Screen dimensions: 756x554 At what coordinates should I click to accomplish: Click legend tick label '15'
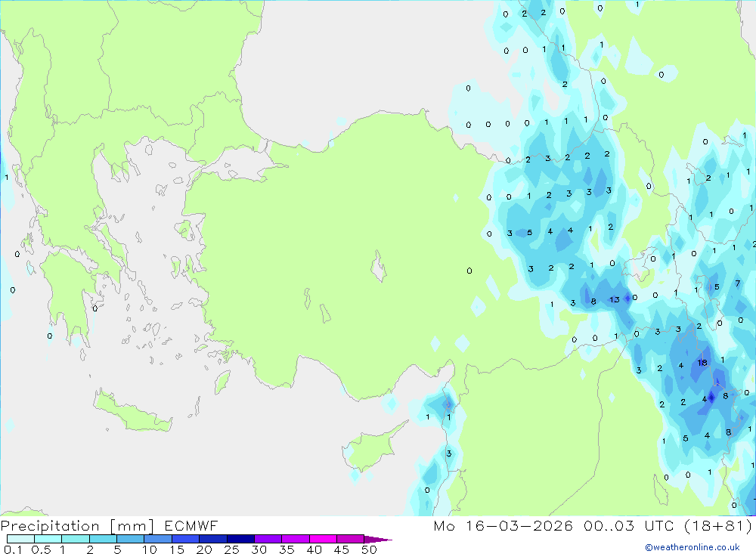[x=177, y=549]
